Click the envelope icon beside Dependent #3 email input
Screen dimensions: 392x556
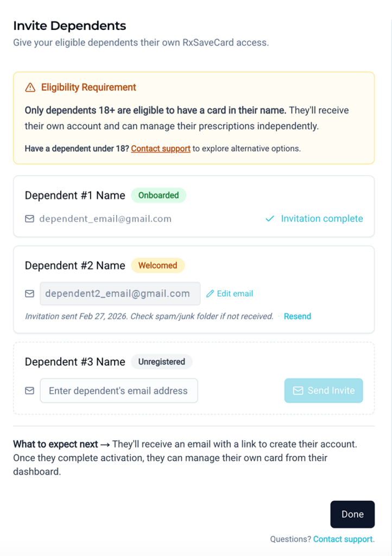30,391
